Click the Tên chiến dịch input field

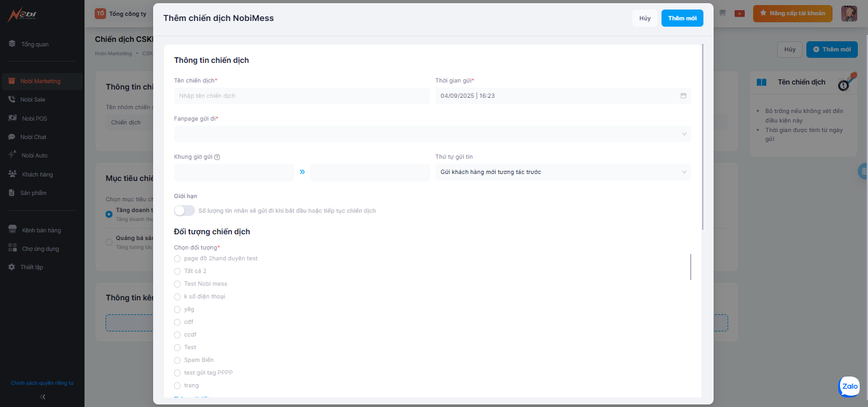302,96
